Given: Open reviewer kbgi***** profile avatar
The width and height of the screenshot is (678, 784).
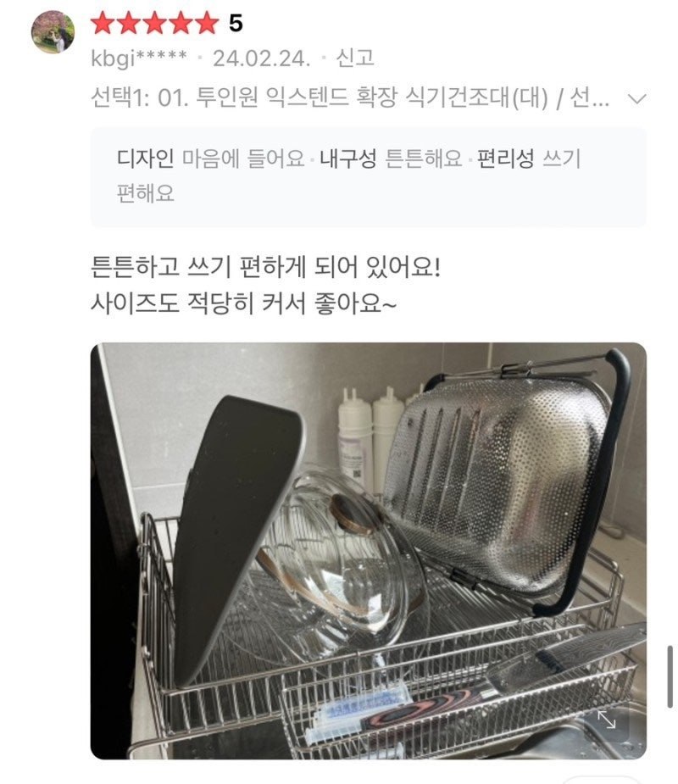Looking at the screenshot, I should 53,31.
